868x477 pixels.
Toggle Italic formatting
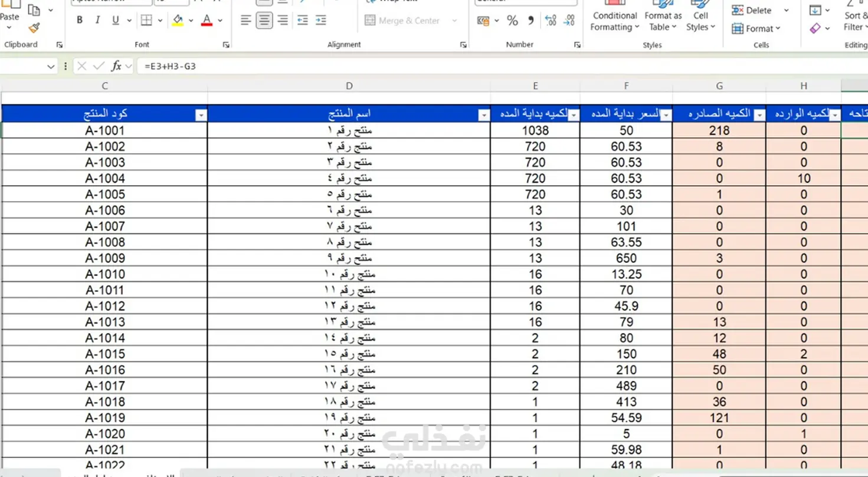(x=97, y=20)
